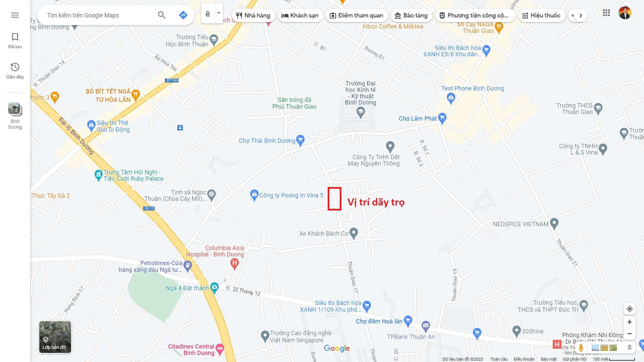Zoom in on the map

(x=630, y=322)
